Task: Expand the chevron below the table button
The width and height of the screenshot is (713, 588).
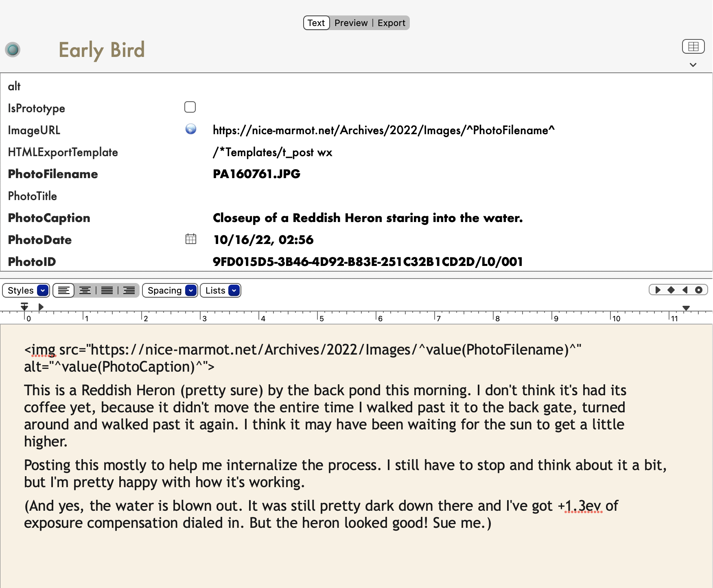Action: pos(693,65)
